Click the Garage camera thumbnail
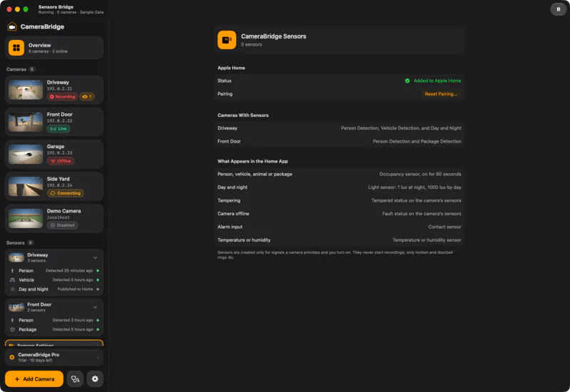 (x=26, y=154)
